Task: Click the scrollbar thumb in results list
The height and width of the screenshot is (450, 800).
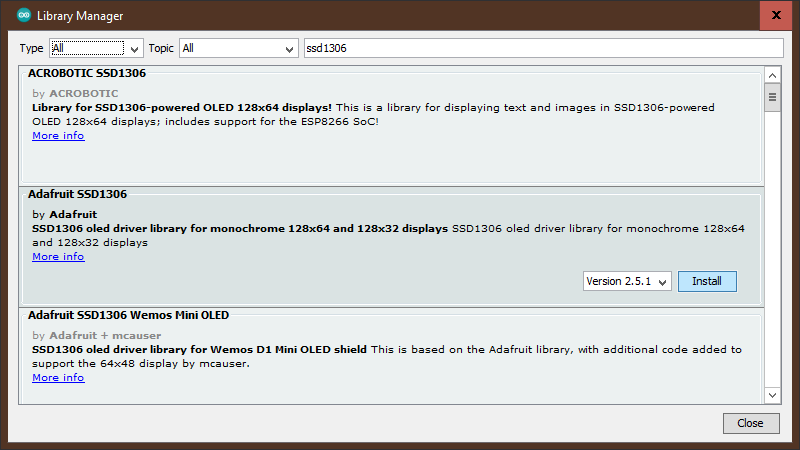Action: coord(772,97)
